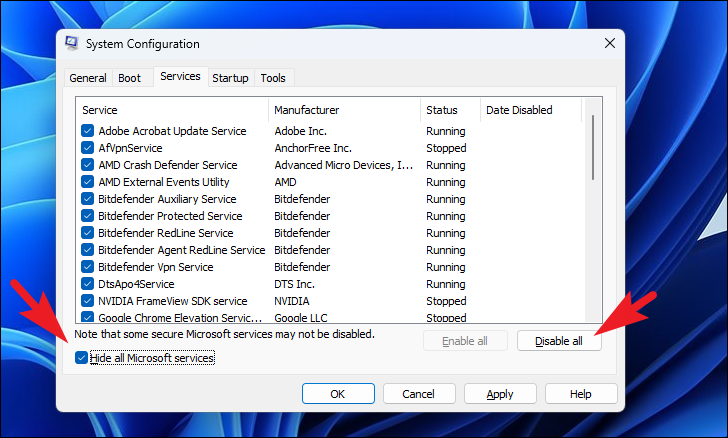Click the Cancel button
The image size is (728, 438).
click(419, 394)
